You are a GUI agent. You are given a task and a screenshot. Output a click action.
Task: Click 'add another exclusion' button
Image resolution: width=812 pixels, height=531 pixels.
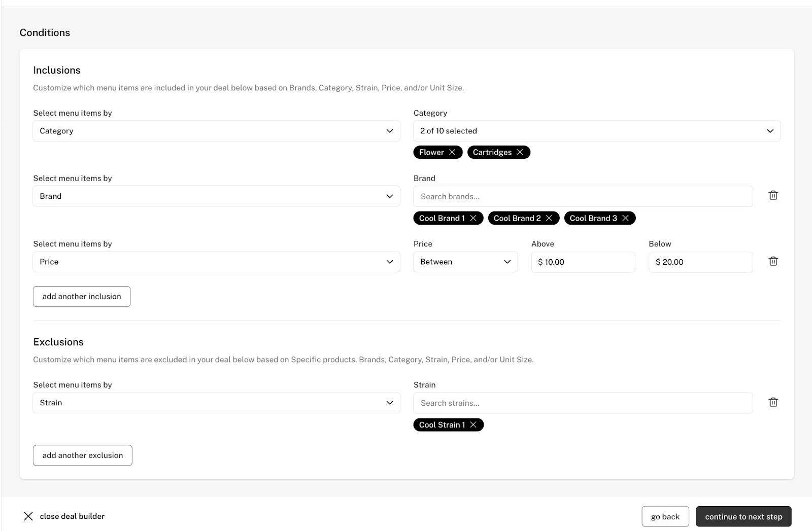click(x=83, y=455)
